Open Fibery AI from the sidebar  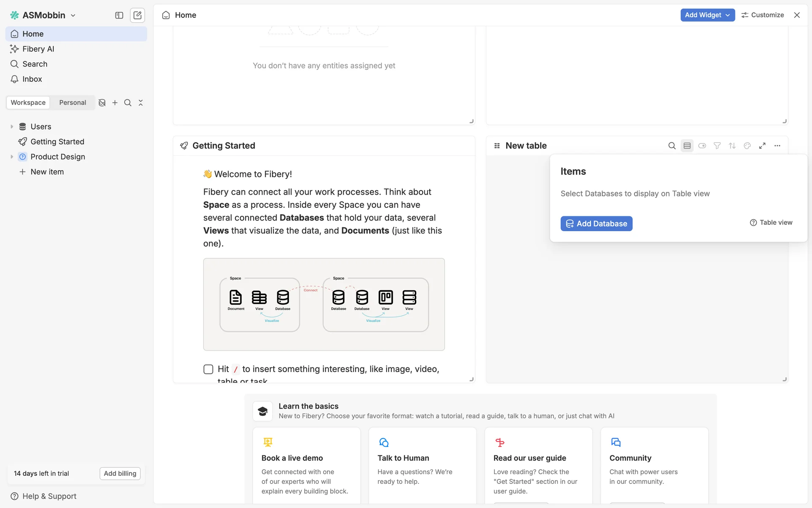point(38,49)
